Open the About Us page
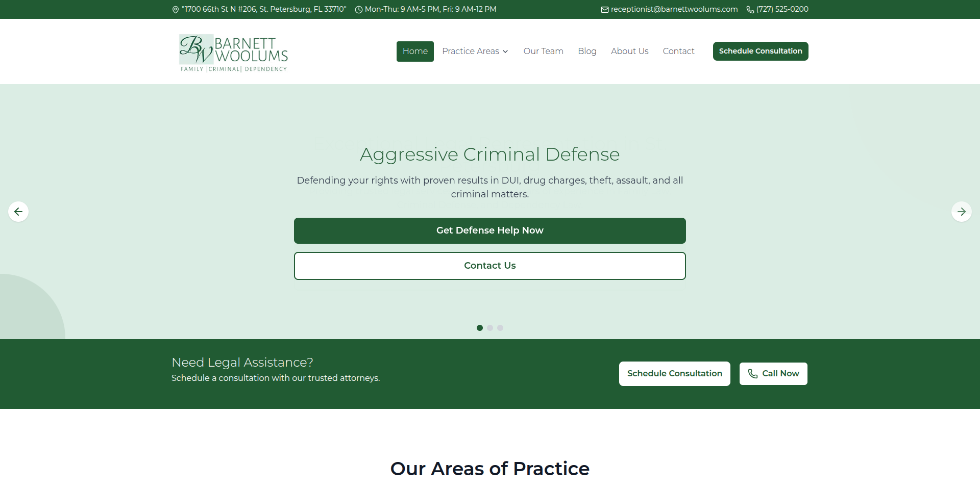Screen dimensions: 980x489 pyautogui.click(x=629, y=52)
